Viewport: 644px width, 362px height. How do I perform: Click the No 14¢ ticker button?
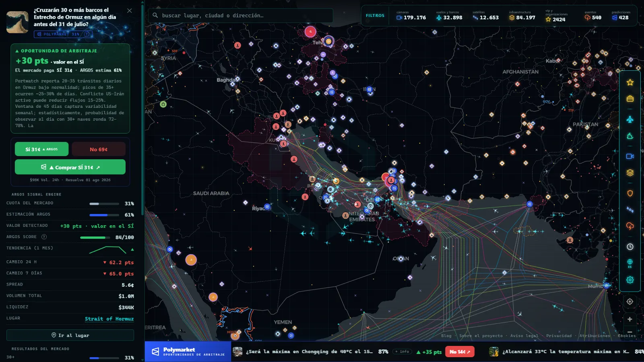(x=460, y=352)
